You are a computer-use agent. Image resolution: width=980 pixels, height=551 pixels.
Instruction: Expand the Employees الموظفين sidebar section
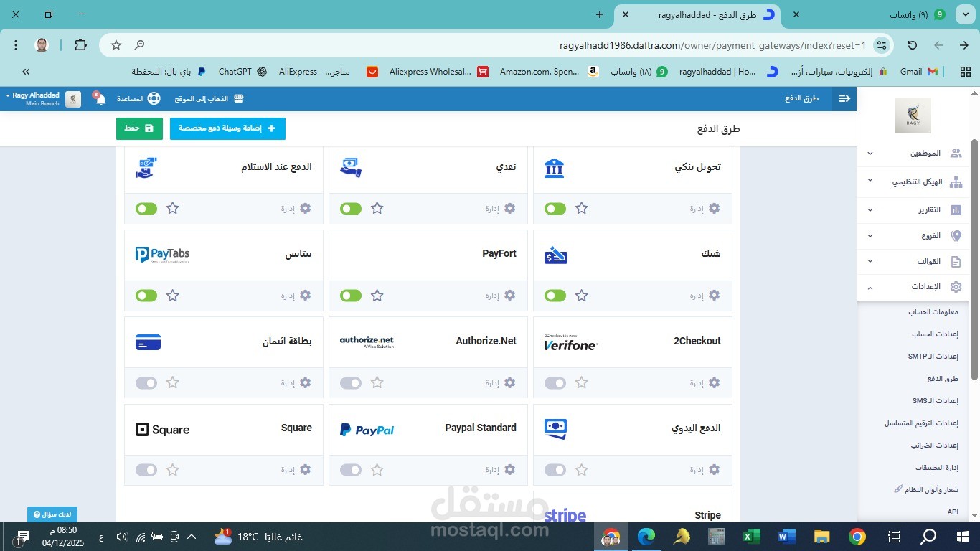pyautogui.click(x=913, y=154)
